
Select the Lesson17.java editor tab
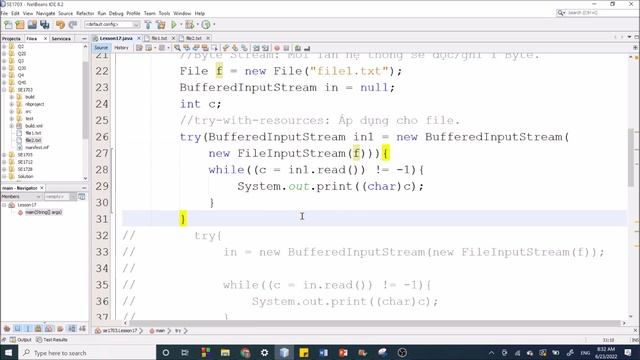(116, 38)
